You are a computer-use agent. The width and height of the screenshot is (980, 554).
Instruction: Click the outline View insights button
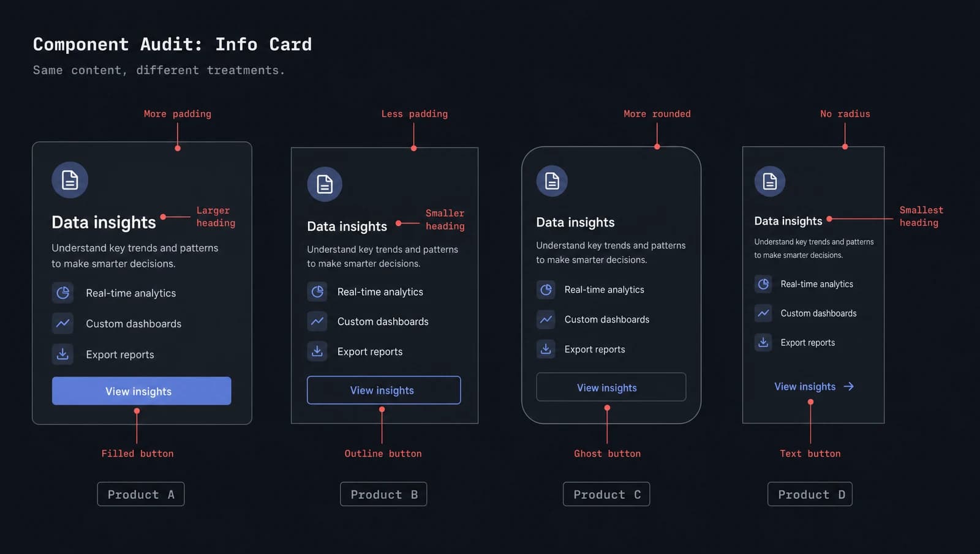[x=383, y=390]
